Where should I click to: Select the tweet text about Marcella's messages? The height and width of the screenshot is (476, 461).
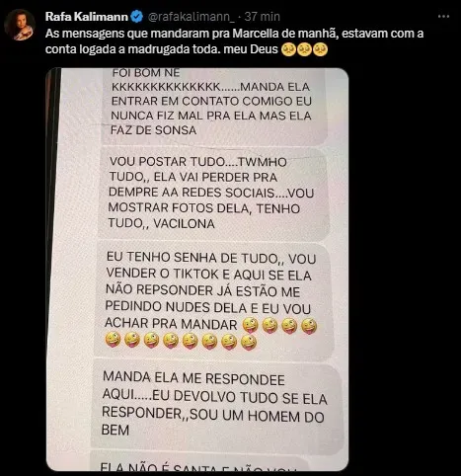(234, 41)
